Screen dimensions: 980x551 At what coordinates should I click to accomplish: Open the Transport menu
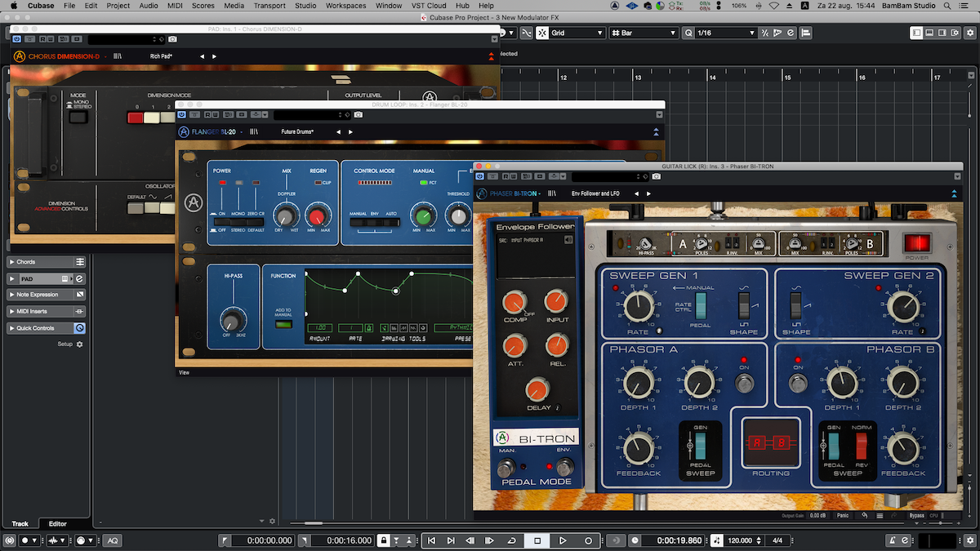coord(269,6)
